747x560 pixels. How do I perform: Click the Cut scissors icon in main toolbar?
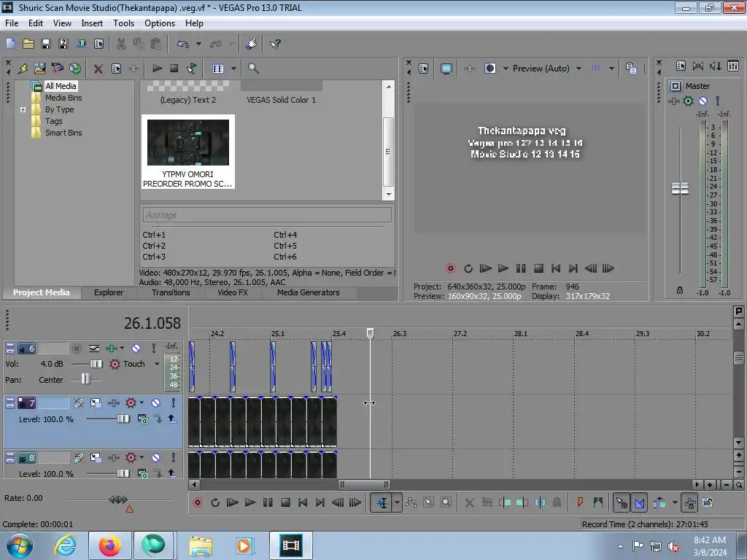(x=121, y=44)
